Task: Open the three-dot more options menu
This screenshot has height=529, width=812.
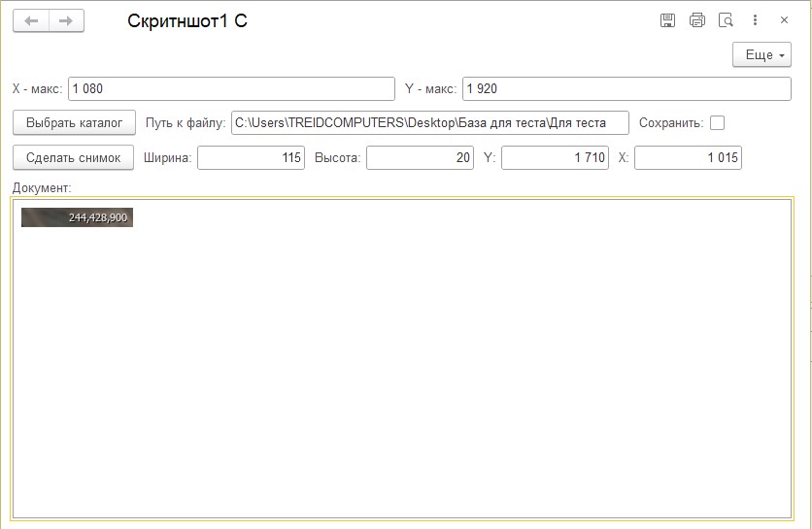Action: 755,20
